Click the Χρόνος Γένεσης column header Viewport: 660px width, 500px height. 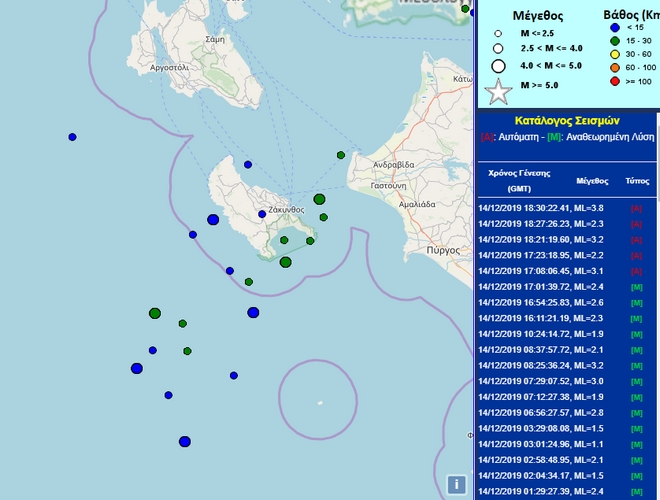click(x=519, y=180)
